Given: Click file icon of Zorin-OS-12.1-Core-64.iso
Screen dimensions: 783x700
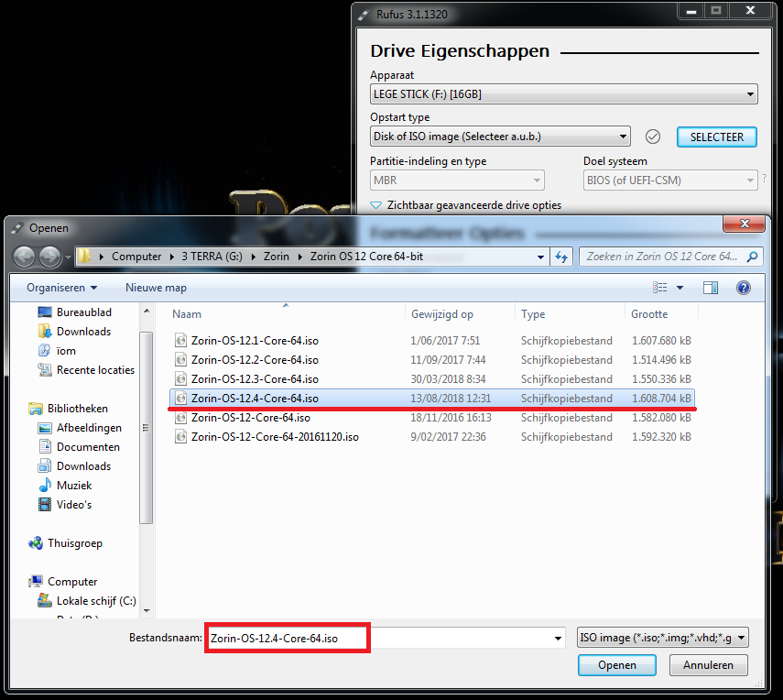Looking at the screenshot, I should tap(180, 341).
